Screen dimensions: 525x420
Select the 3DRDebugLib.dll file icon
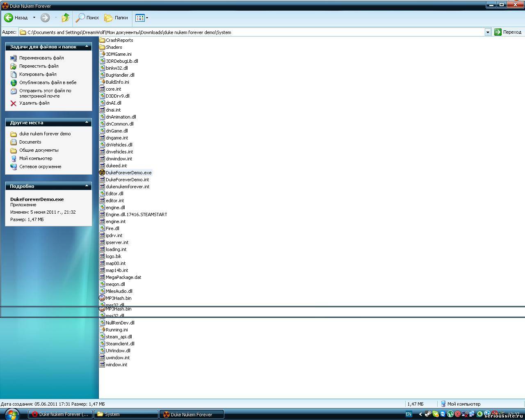tap(102, 61)
